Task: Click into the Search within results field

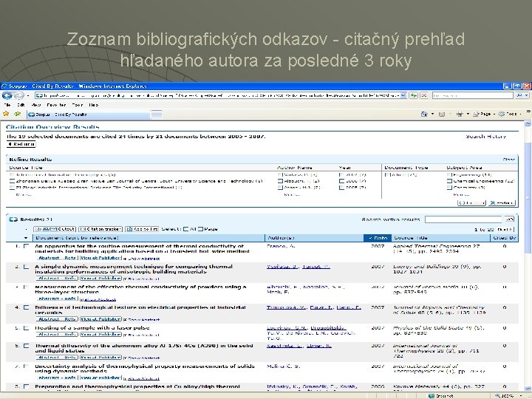Action: coord(464,219)
